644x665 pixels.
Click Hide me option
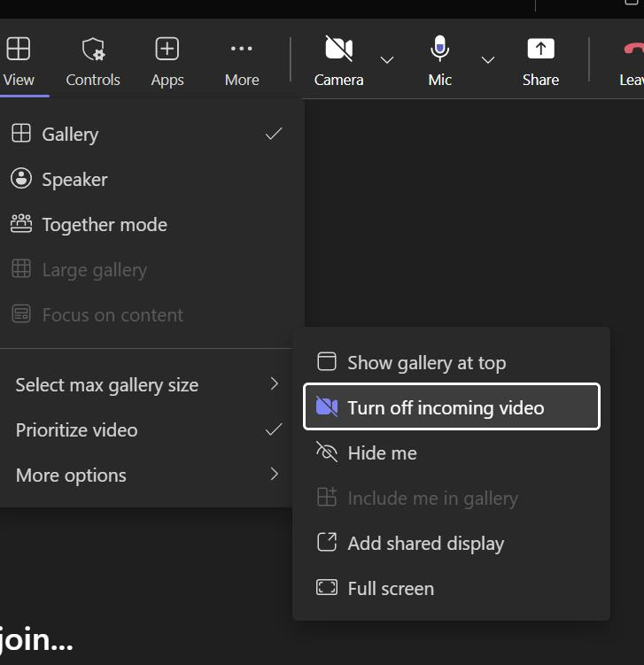pos(452,453)
